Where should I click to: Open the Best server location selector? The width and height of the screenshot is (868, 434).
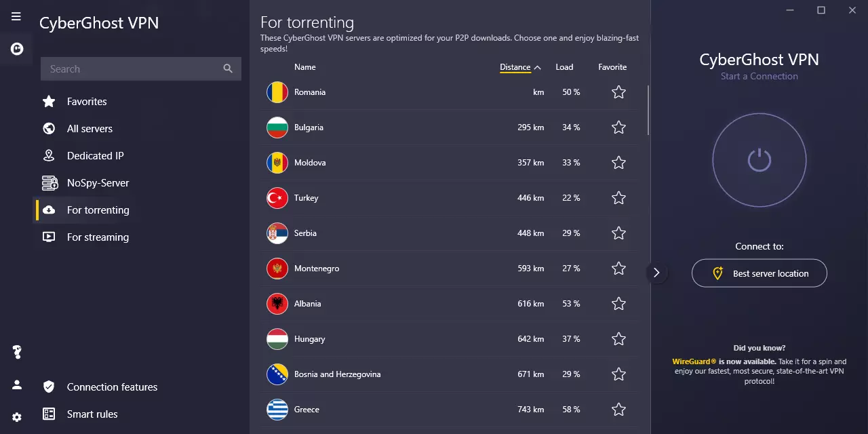pyautogui.click(x=759, y=273)
